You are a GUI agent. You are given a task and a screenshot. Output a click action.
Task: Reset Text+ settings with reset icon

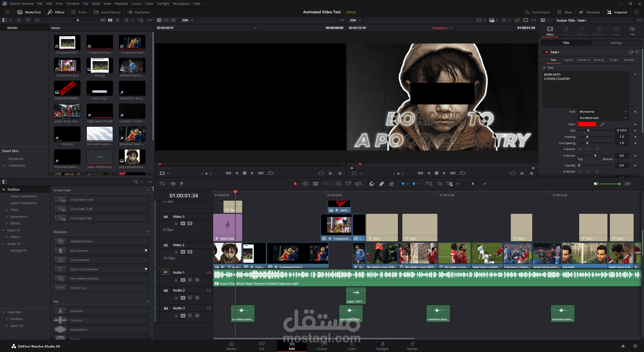click(637, 52)
